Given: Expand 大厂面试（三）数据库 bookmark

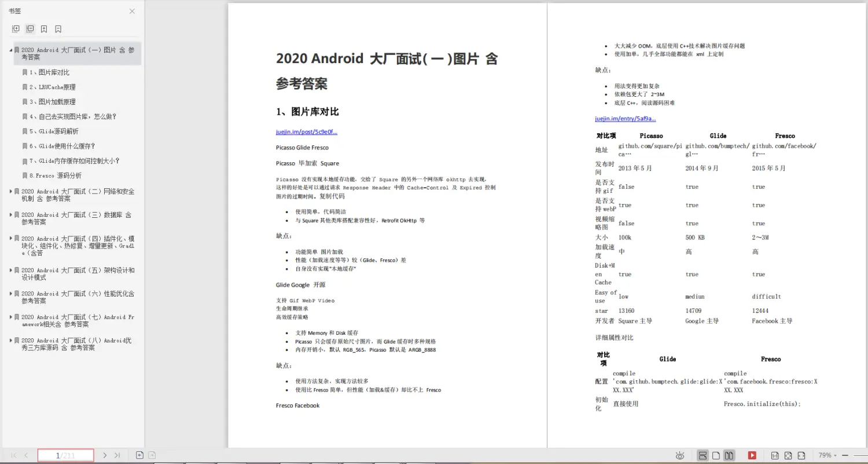Looking at the screenshot, I should (x=10, y=214).
